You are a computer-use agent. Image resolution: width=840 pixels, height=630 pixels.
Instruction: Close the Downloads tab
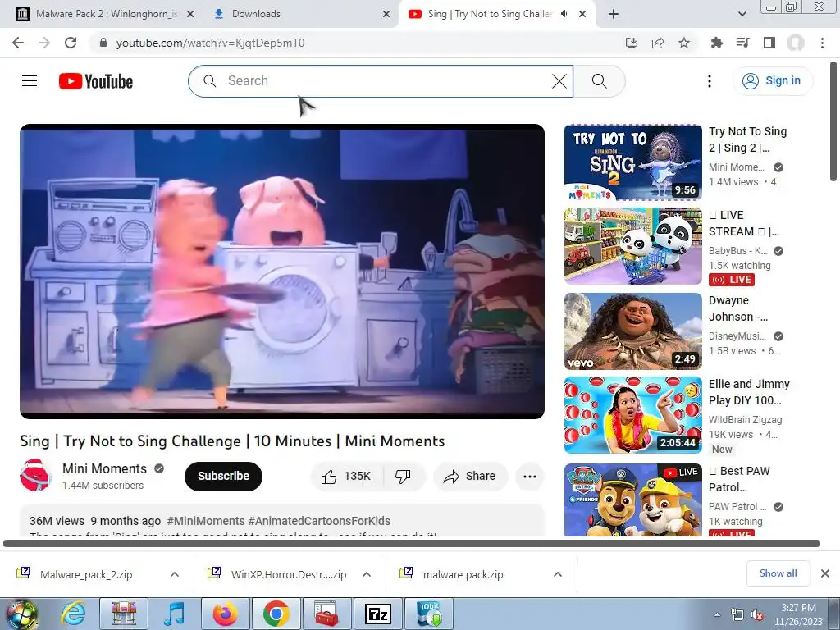[x=386, y=14]
